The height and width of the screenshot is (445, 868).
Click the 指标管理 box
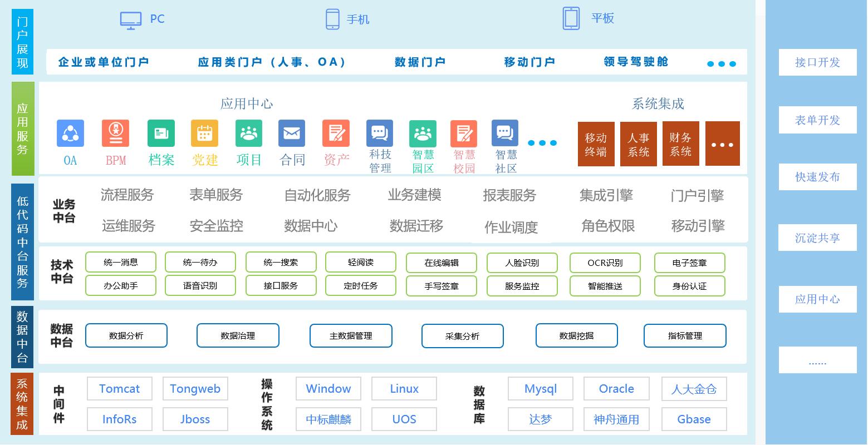tap(685, 335)
